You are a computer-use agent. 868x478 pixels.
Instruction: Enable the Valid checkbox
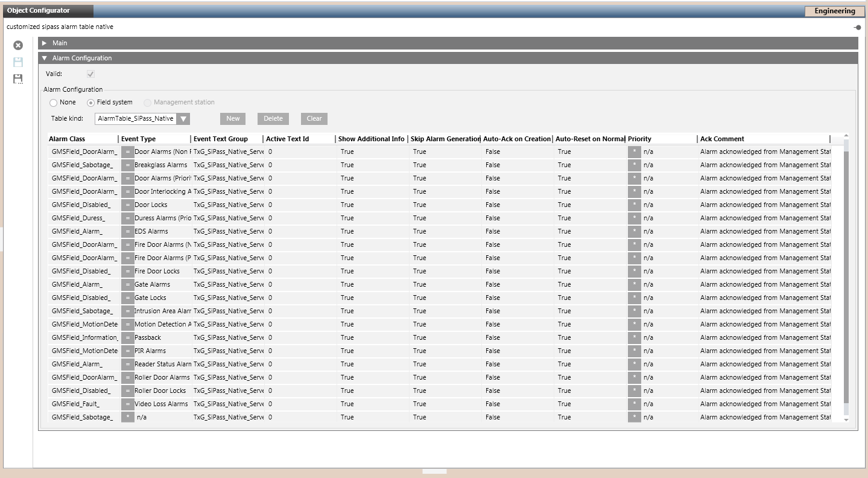(90, 74)
